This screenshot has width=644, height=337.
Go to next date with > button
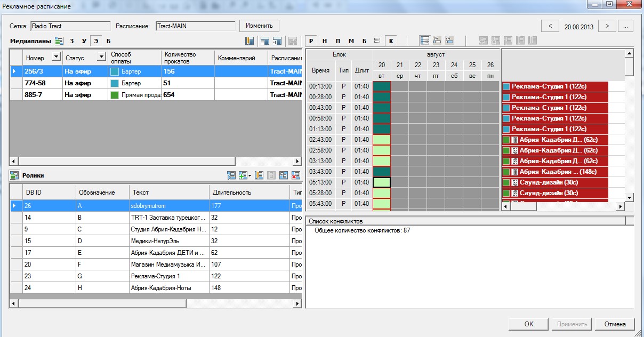(607, 26)
